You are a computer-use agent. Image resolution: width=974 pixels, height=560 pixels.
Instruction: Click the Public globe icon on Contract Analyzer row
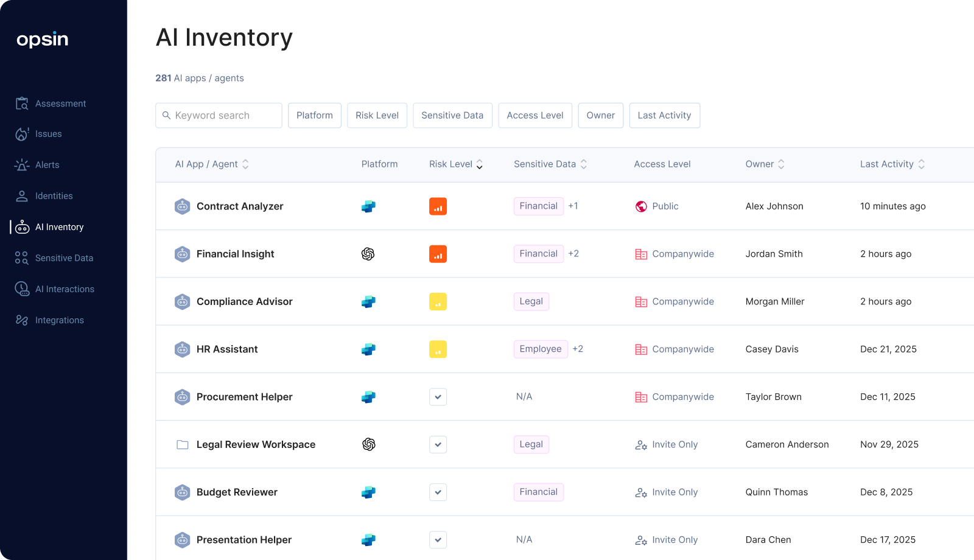click(x=640, y=206)
